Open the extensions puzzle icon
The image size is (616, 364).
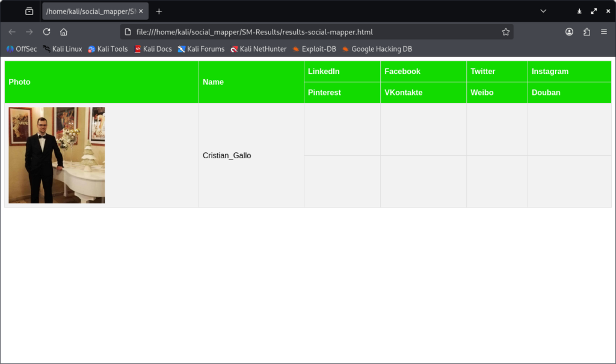point(587,32)
